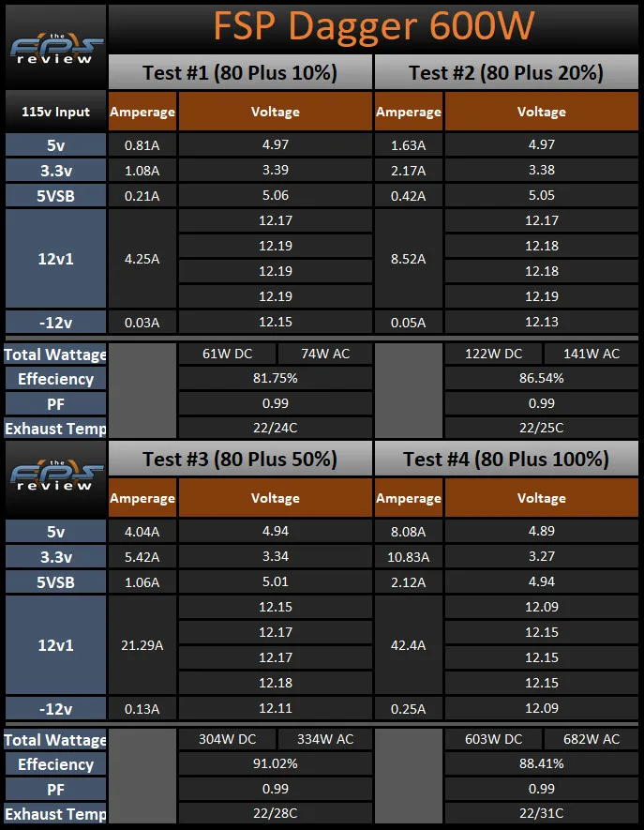This screenshot has width=644, height=830.
Task: Click the 10.83A amperage cell
Action: pos(409,557)
